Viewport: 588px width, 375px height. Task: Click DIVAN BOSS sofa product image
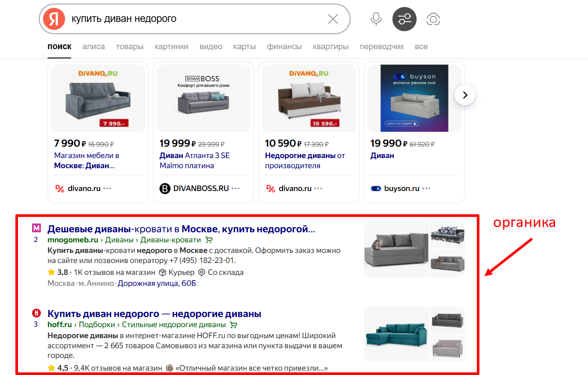[203, 98]
